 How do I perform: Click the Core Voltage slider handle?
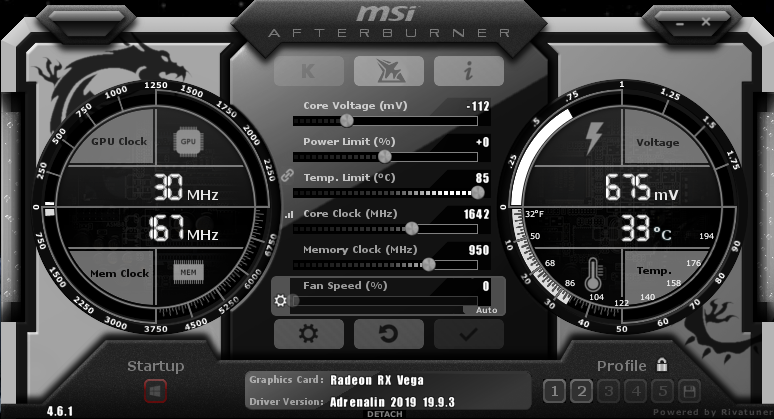point(347,120)
